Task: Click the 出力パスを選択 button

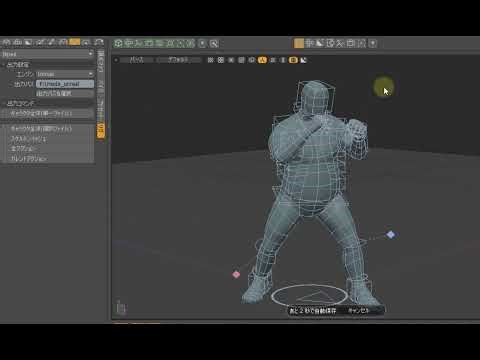Action: 65,94
